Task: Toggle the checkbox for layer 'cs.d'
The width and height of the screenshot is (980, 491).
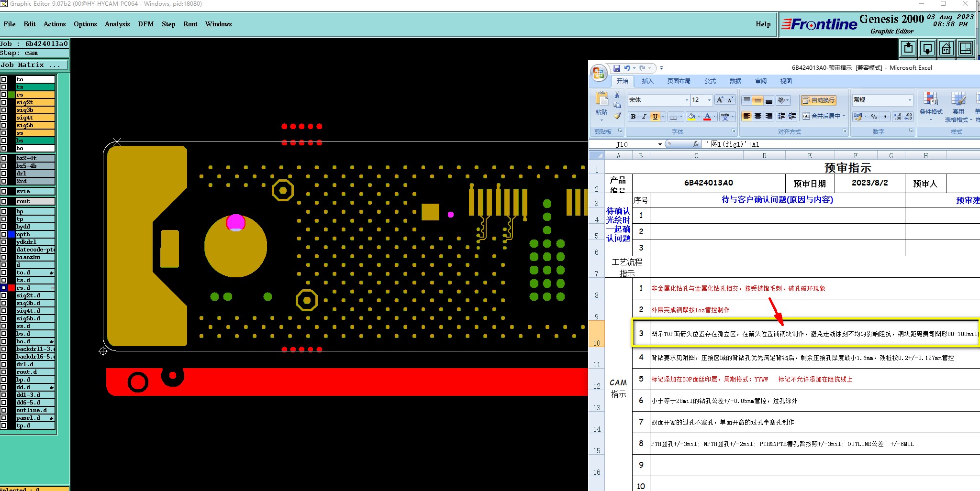Action: (4, 288)
